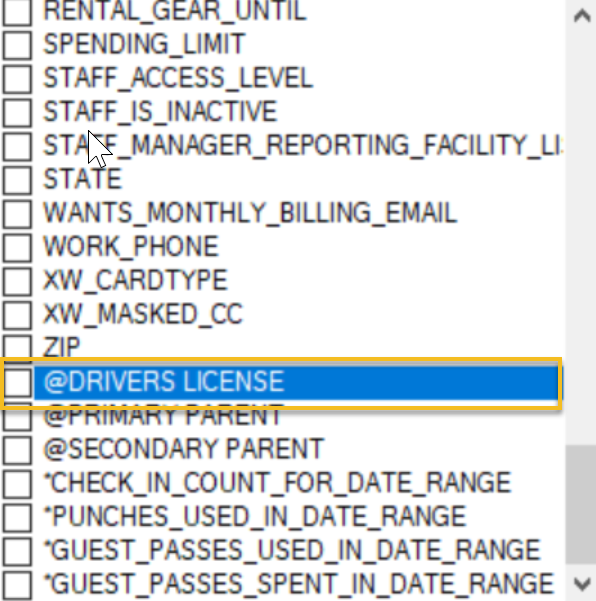Image resolution: width=596 pixels, height=601 pixels.
Task: Check the WORK_PHONE checkbox
Action: [x=17, y=247]
